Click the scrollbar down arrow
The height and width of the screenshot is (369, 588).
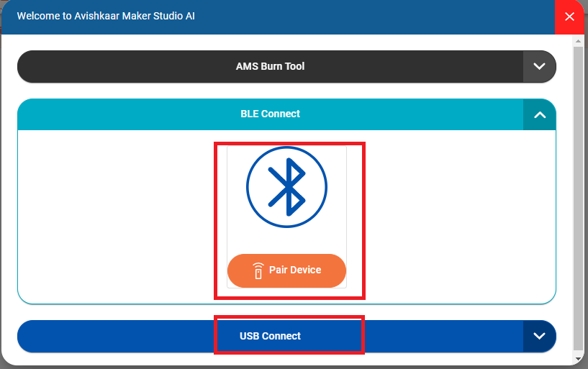pos(578,359)
